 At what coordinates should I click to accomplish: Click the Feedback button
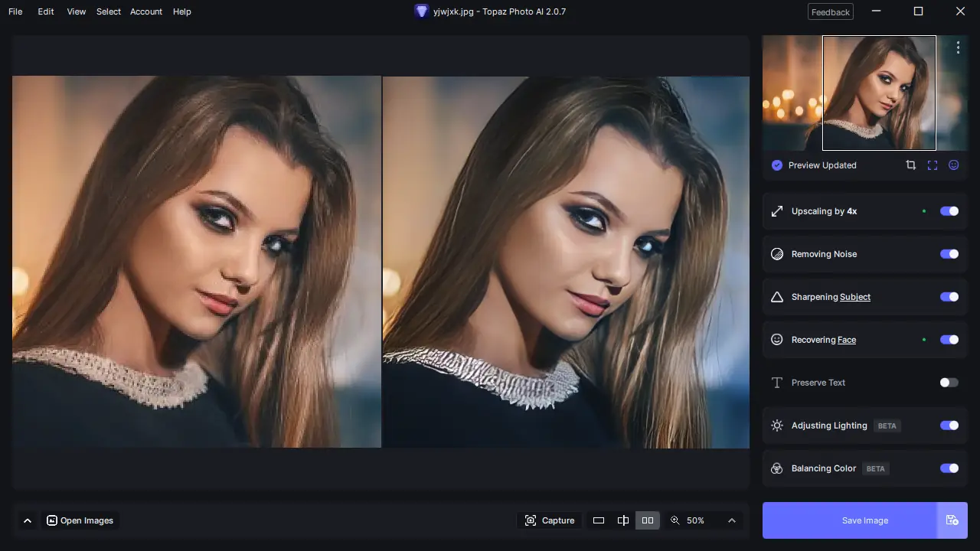(831, 11)
